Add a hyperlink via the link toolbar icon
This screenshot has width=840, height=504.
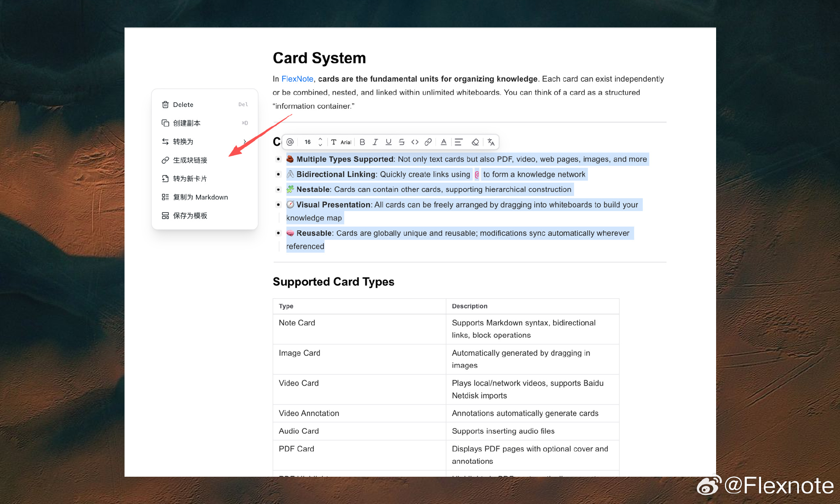(x=428, y=142)
